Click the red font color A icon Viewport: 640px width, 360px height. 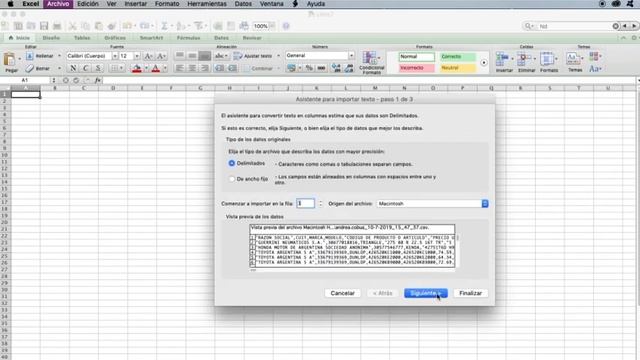pyautogui.click(x=156, y=68)
